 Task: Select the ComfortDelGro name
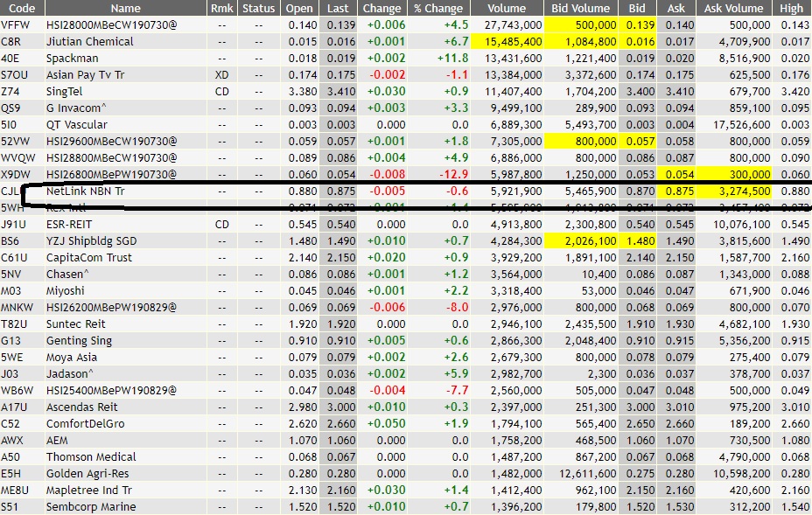click(86, 423)
